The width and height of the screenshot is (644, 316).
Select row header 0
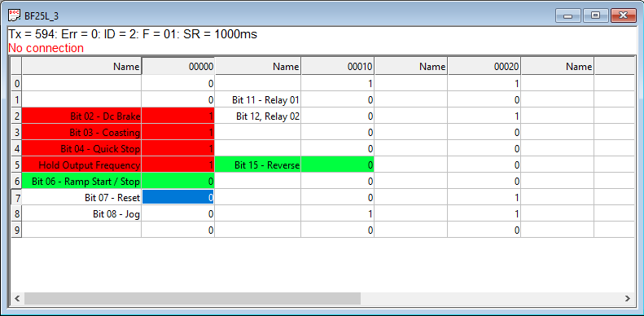(x=16, y=83)
